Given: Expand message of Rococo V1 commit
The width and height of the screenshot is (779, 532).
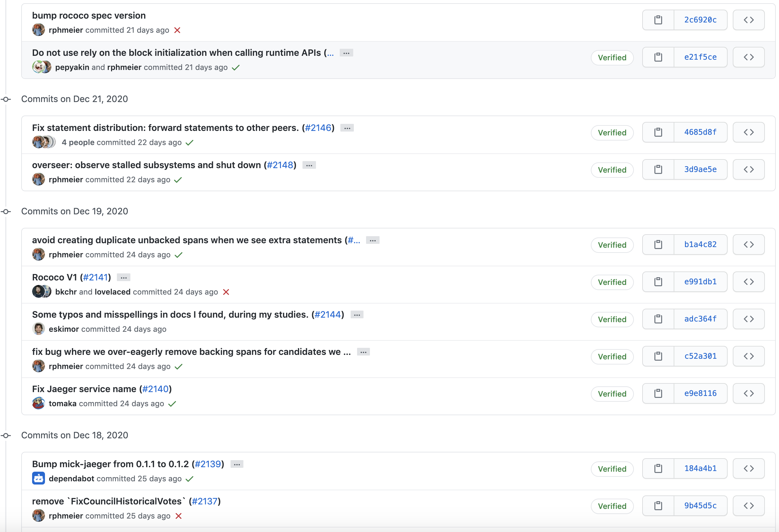Looking at the screenshot, I should [123, 278].
